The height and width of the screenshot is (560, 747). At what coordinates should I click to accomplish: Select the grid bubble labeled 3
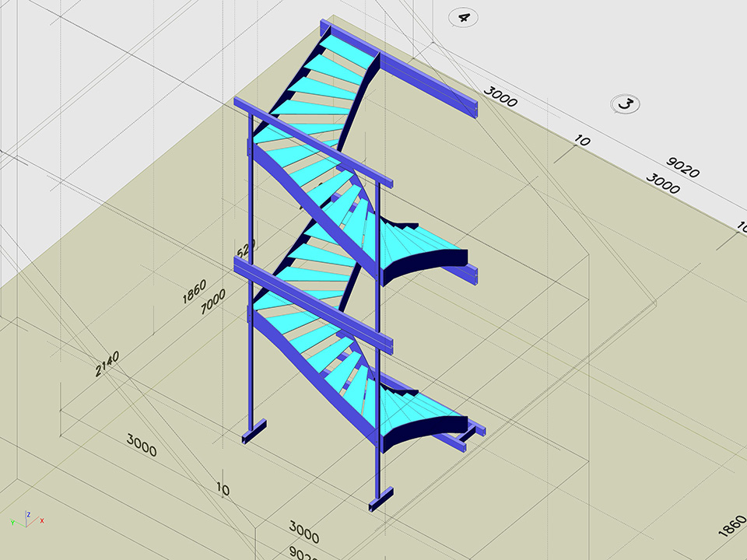(x=624, y=103)
